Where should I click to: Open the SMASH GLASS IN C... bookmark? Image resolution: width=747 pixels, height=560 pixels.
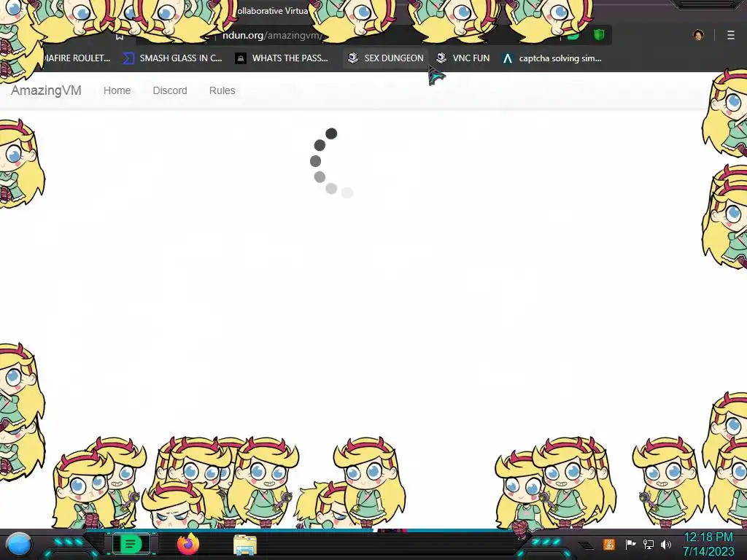[x=172, y=58]
